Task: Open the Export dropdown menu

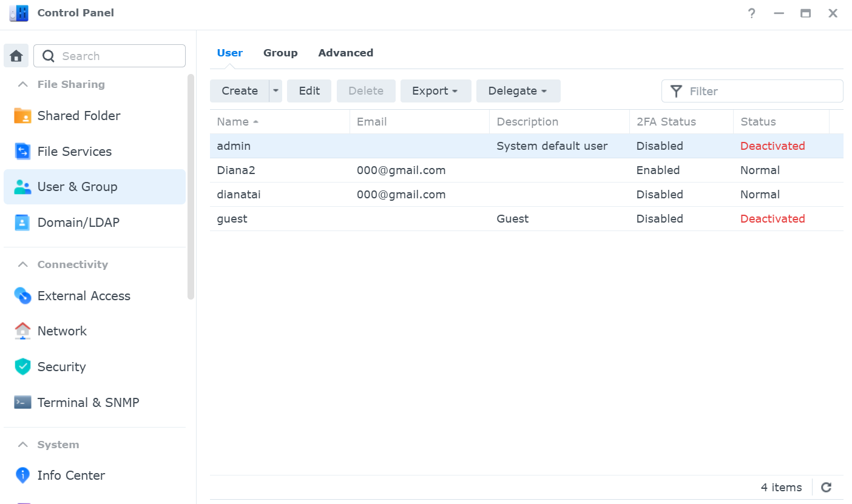Action: coord(435,91)
